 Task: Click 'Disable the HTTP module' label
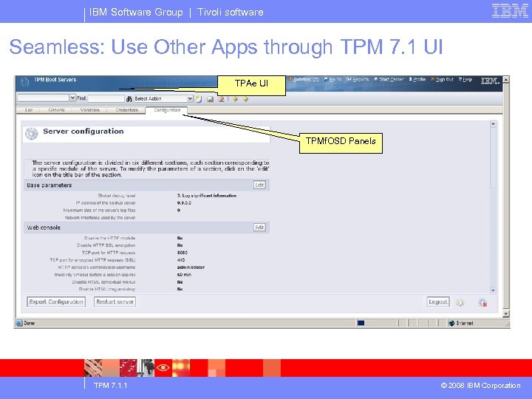109,238
